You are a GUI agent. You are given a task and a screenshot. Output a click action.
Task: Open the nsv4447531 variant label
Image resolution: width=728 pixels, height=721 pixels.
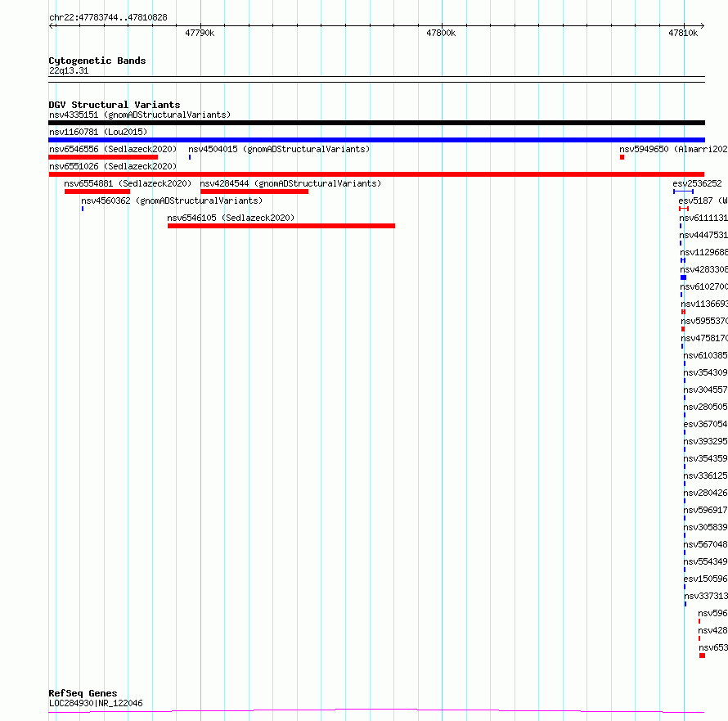(x=703, y=235)
